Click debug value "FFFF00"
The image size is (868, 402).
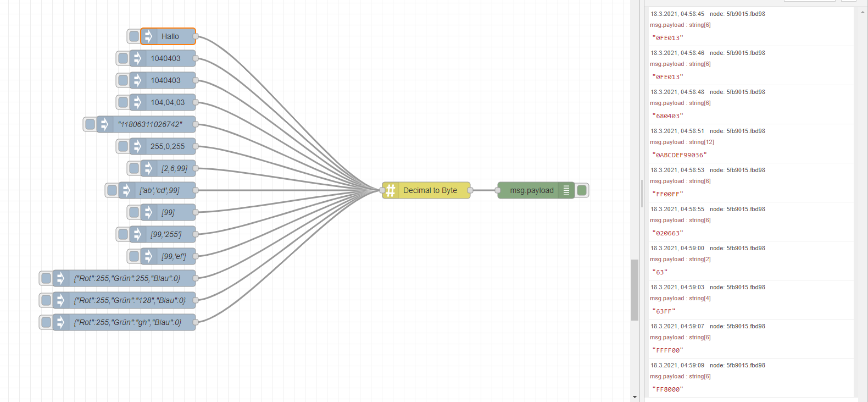point(667,350)
